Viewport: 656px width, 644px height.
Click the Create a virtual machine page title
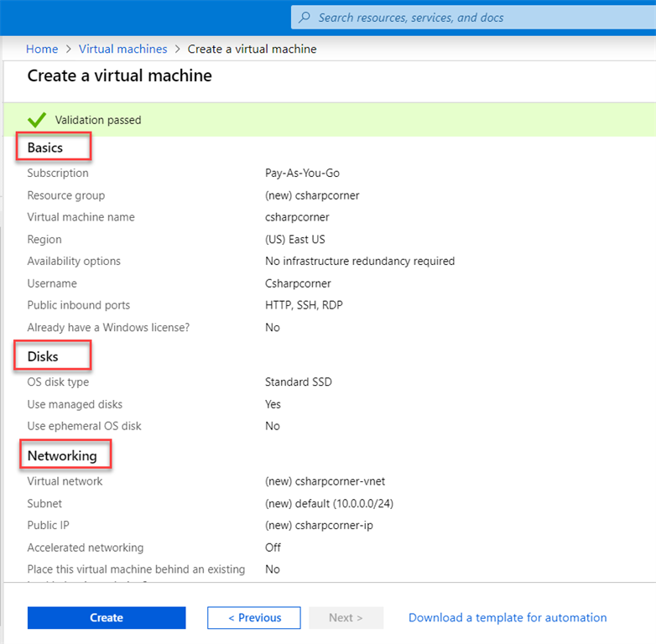pos(119,76)
